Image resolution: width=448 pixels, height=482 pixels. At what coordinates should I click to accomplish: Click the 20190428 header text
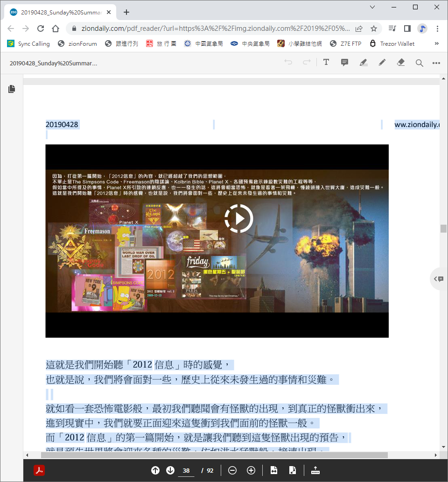(x=62, y=125)
